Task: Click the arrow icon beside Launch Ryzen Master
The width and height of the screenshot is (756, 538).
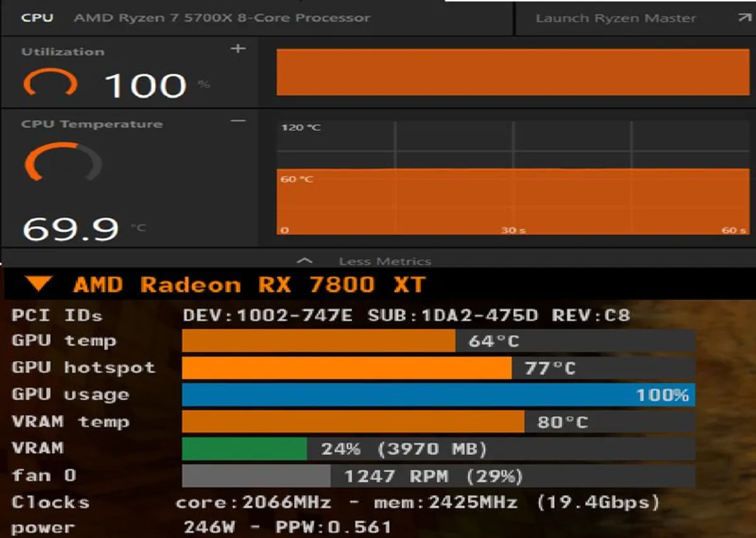Action: click(743, 18)
